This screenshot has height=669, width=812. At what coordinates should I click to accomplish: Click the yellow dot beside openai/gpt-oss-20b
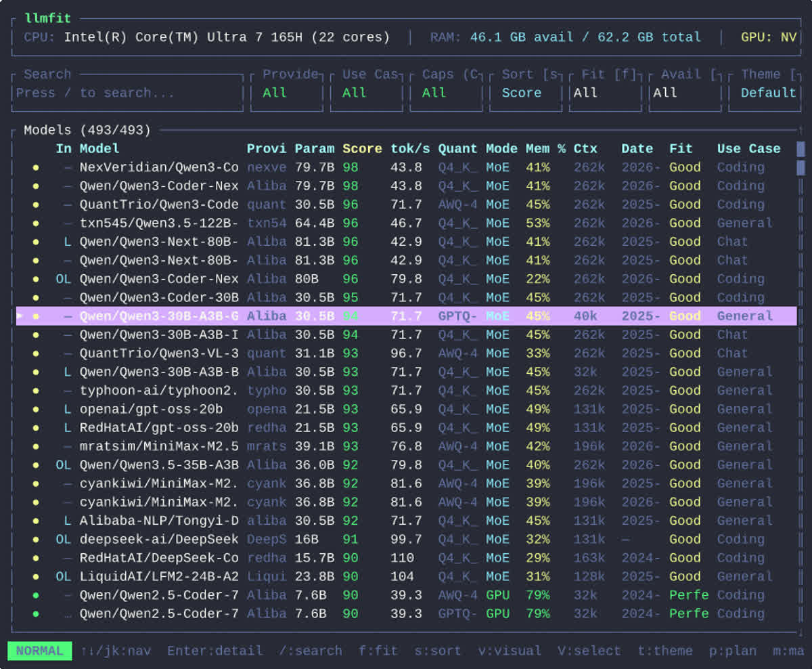point(36,409)
